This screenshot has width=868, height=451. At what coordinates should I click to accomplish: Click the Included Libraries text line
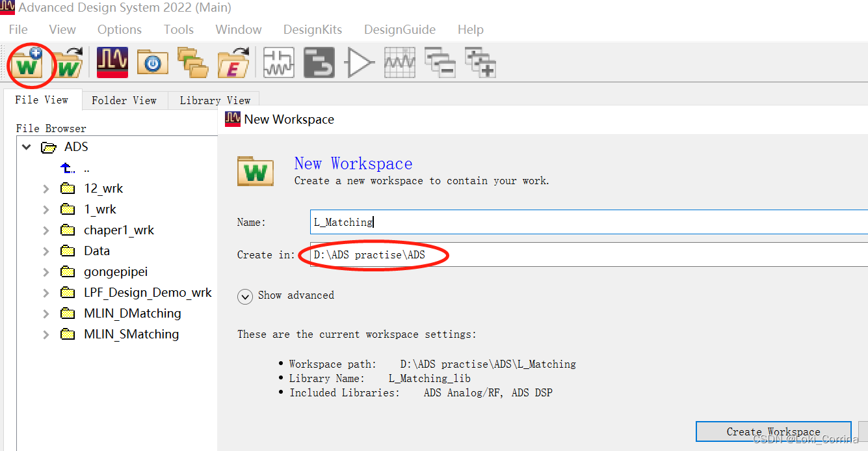pyautogui.click(x=421, y=393)
